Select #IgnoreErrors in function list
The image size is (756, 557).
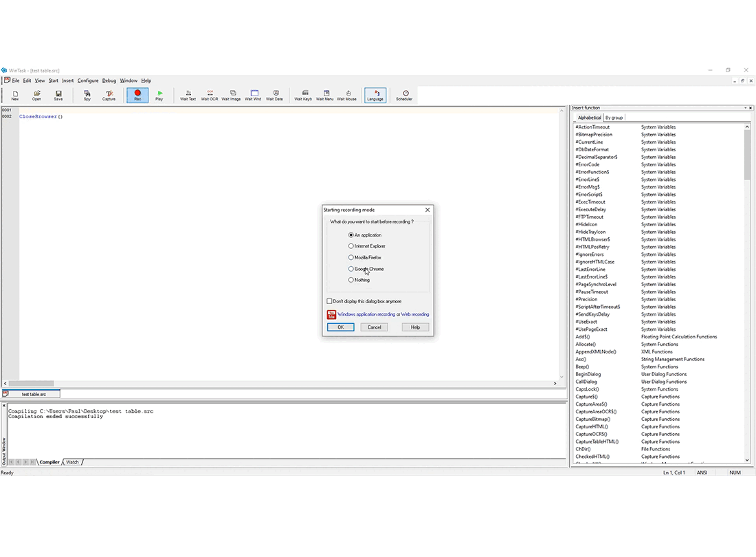click(589, 254)
